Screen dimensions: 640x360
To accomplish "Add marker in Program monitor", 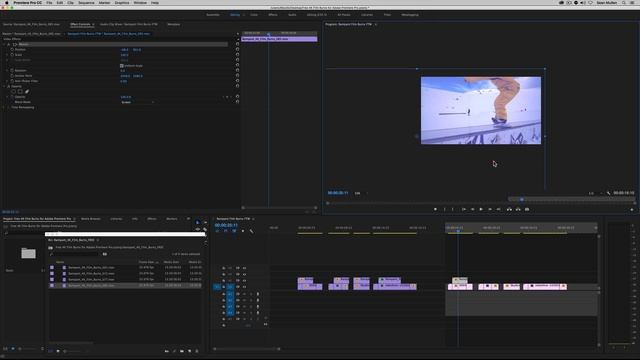I will [435, 209].
